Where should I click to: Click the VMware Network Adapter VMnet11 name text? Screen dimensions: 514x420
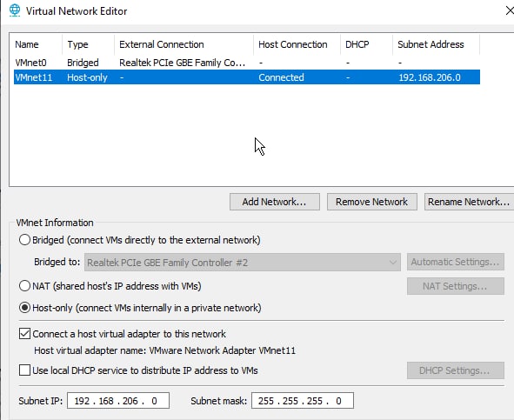point(223,350)
